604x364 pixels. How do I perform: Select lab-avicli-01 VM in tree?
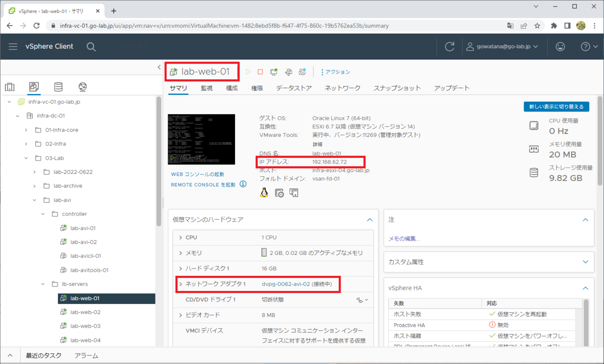pyautogui.click(x=86, y=256)
